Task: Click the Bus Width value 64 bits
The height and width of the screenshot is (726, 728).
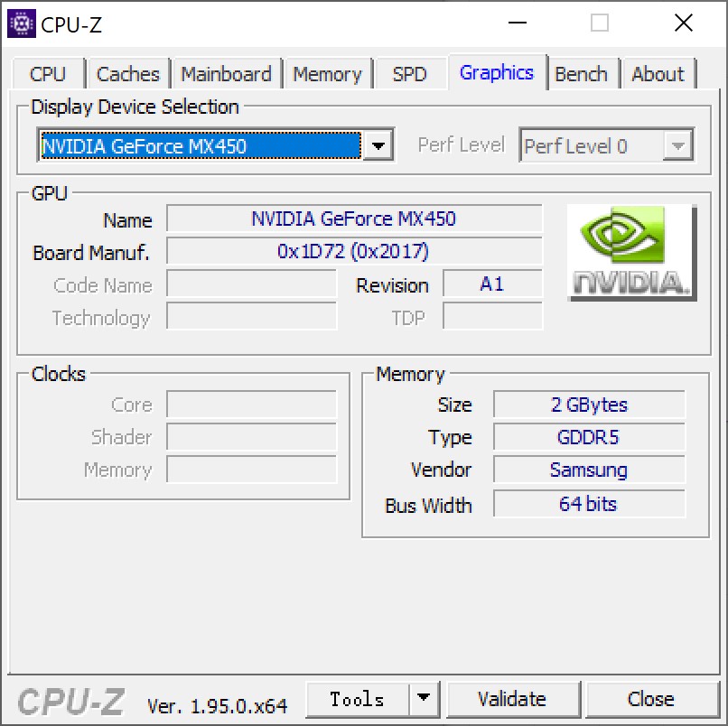Action: pyautogui.click(x=589, y=503)
